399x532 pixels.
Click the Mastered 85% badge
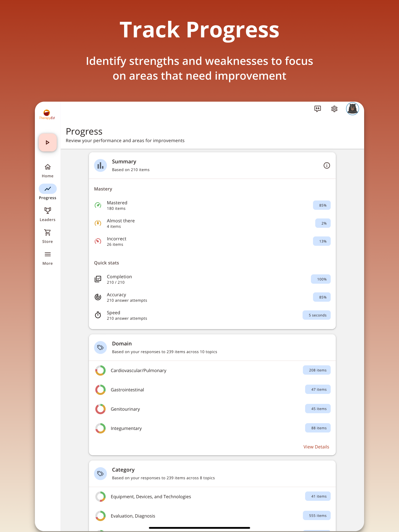click(322, 205)
